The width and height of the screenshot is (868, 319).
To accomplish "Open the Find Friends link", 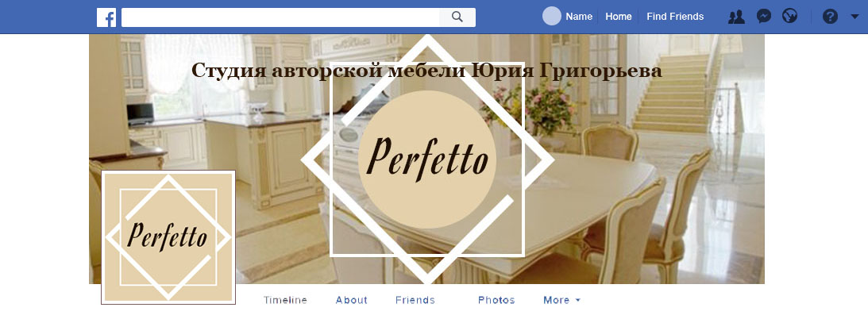I will (675, 17).
